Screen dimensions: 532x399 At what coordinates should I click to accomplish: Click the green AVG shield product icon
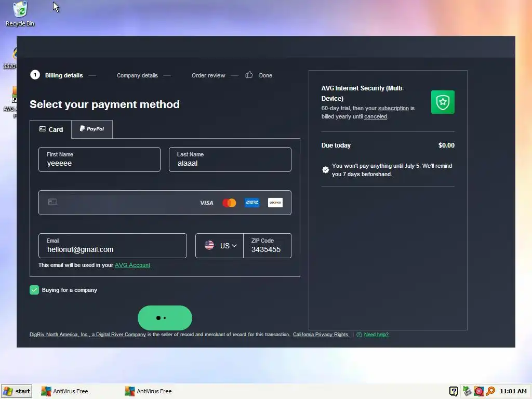pos(443,102)
